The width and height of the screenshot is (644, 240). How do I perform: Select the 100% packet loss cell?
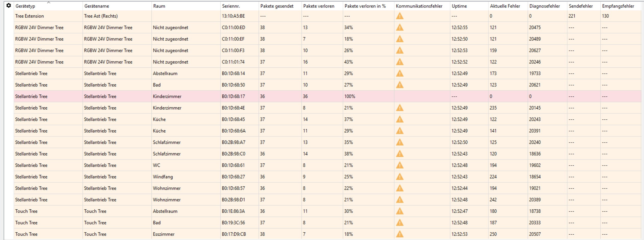[349, 96]
